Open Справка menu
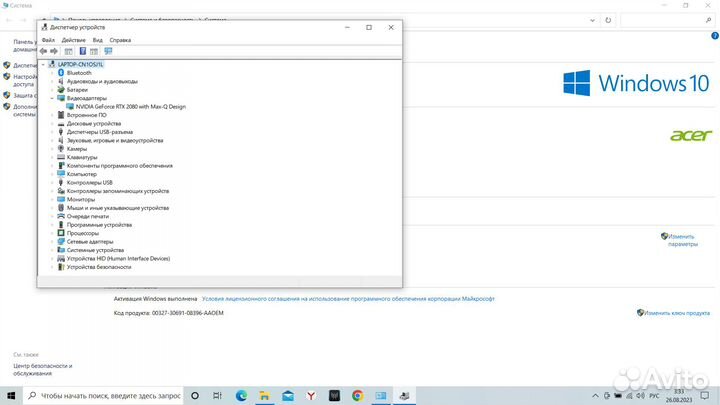 pos(120,40)
